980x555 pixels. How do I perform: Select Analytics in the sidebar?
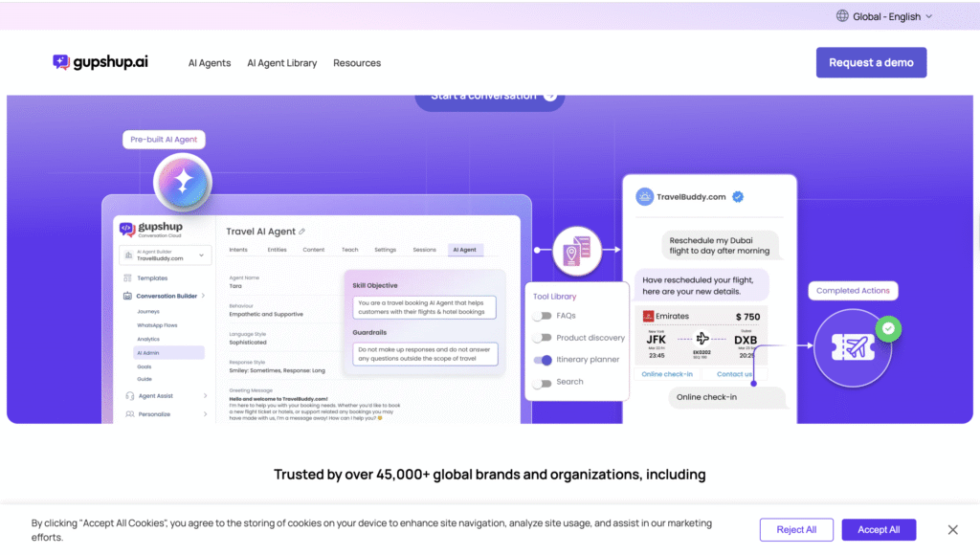[148, 339]
